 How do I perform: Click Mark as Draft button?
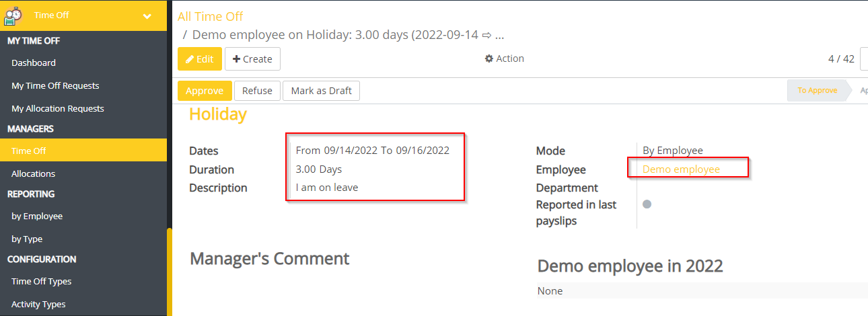321,91
